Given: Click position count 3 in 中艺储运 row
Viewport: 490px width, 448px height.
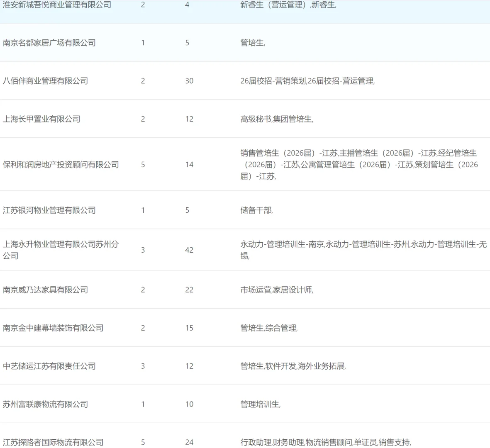Looking at the screenshot, I should [x=143, y=366].
